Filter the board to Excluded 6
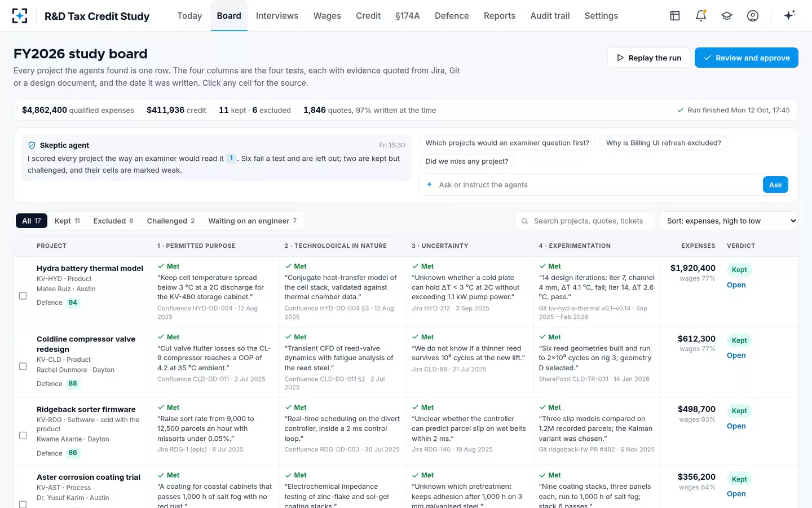Viewport: 812px width, 508px height. click(x=113, y=221)
